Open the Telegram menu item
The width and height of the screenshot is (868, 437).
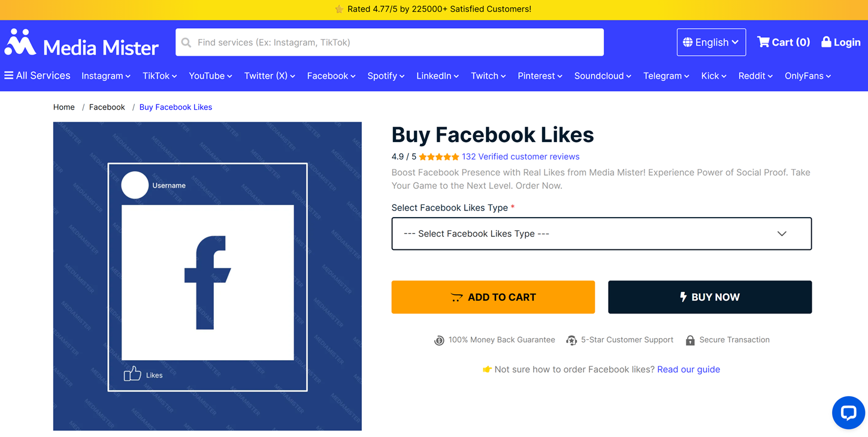pyautogui.click(x=666, y=76)
